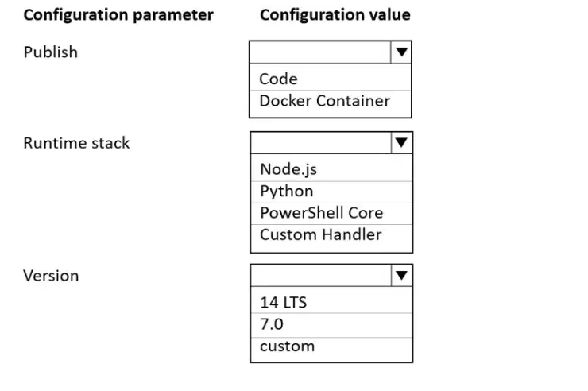Select Docker Container publish option
The height and width of the screenshot is (391, 588).
click(325, 101)
